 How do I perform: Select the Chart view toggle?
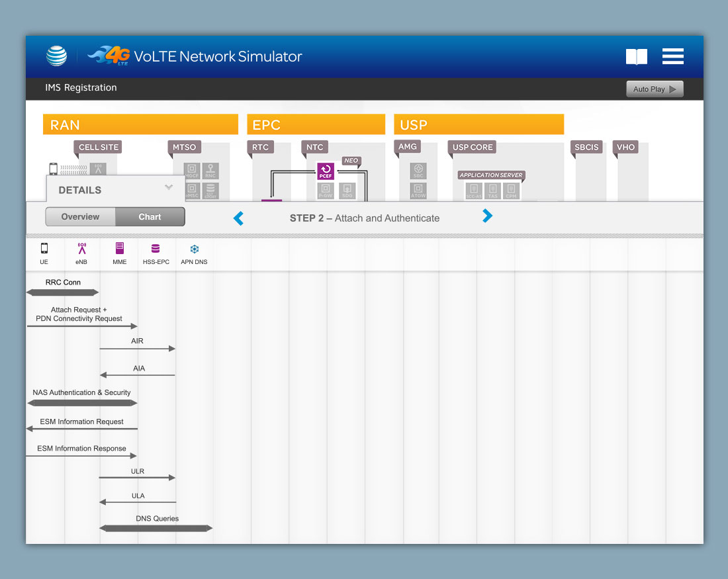coord(150,217)
